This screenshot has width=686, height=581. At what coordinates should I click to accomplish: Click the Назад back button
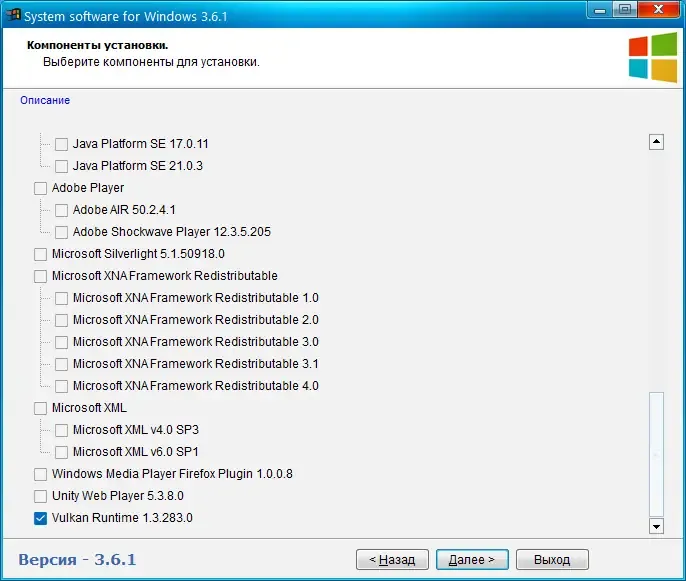(x=392, y=560)
